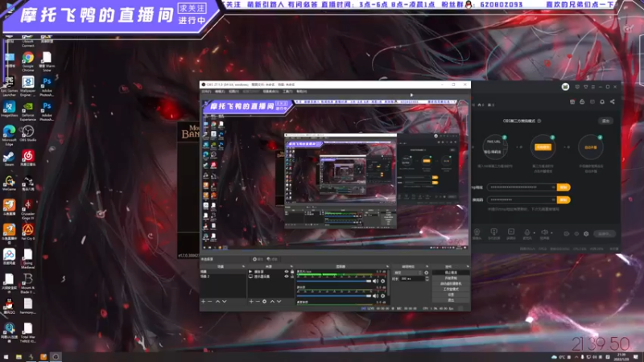Open File Explorer on taskbar
Screen dimensions: 644x362
point(19,356)
